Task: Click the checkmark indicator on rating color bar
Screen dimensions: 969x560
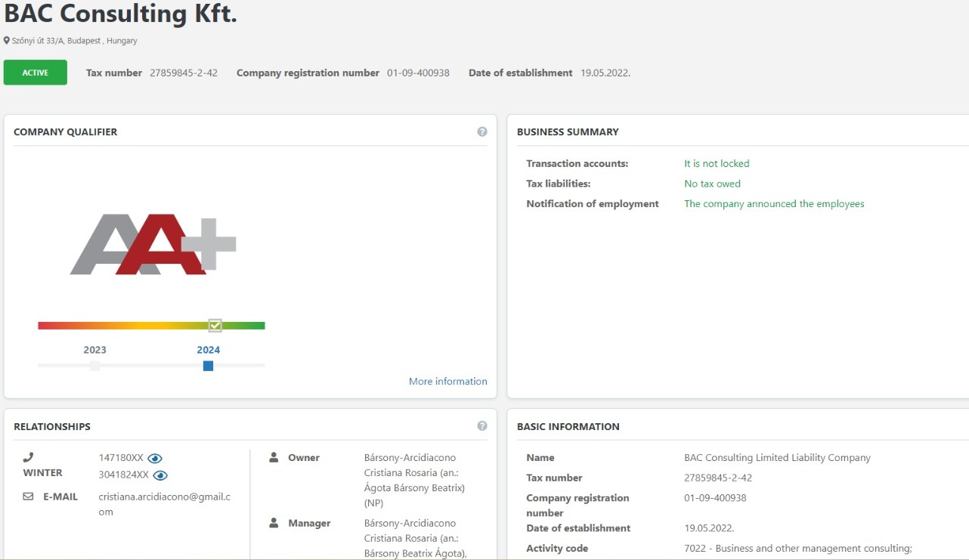Action: tap(215, 326)
